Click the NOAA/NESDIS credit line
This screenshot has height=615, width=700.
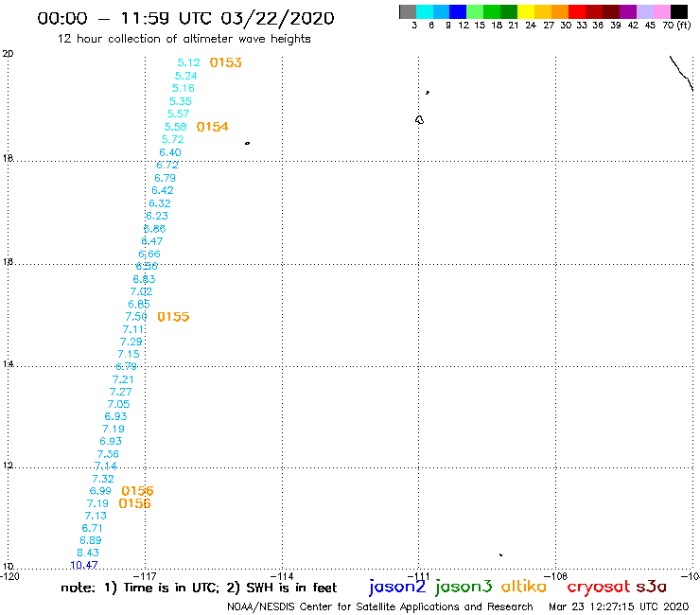click(x=380, y=606)
